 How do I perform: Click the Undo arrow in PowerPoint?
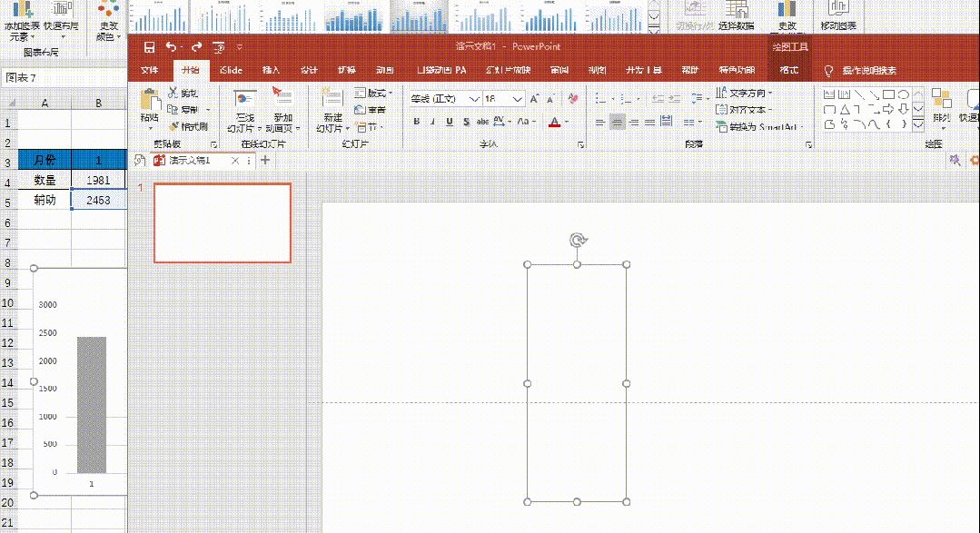coord(171,47)
